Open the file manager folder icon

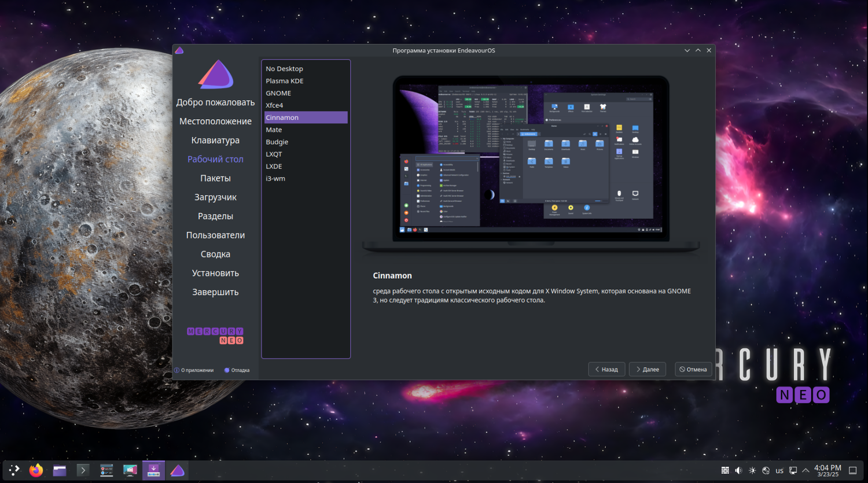60,470
